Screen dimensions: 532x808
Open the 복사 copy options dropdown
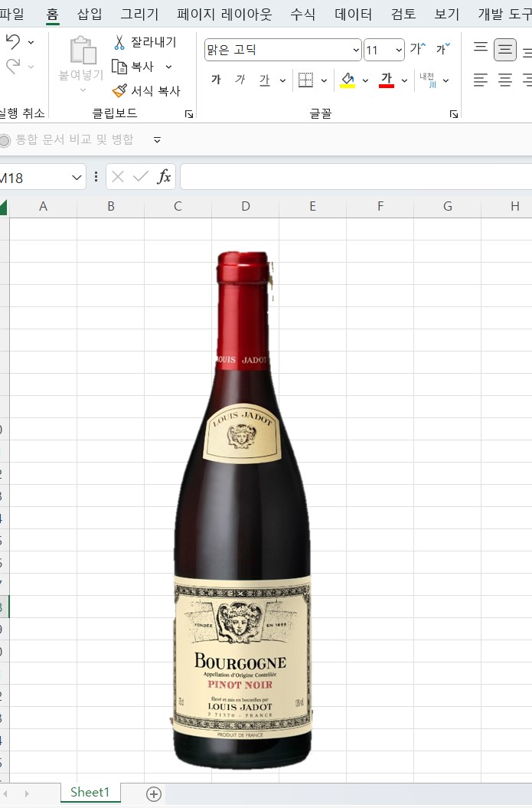coord(168,67)
